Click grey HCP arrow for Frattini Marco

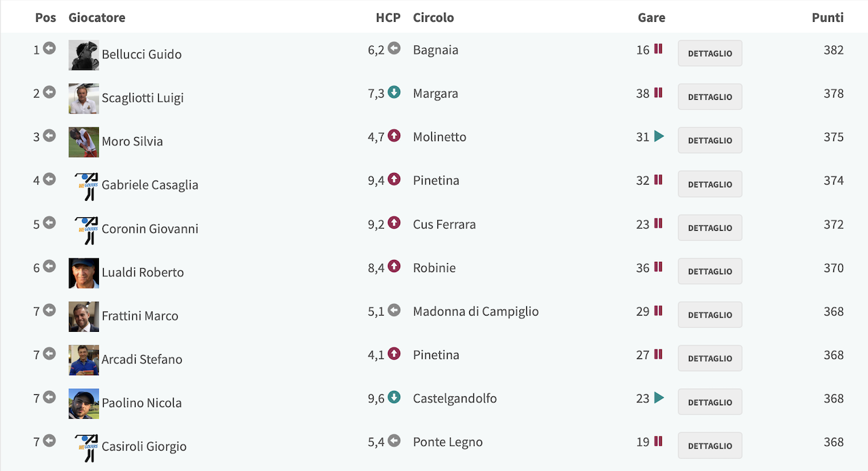click(394, 310)
